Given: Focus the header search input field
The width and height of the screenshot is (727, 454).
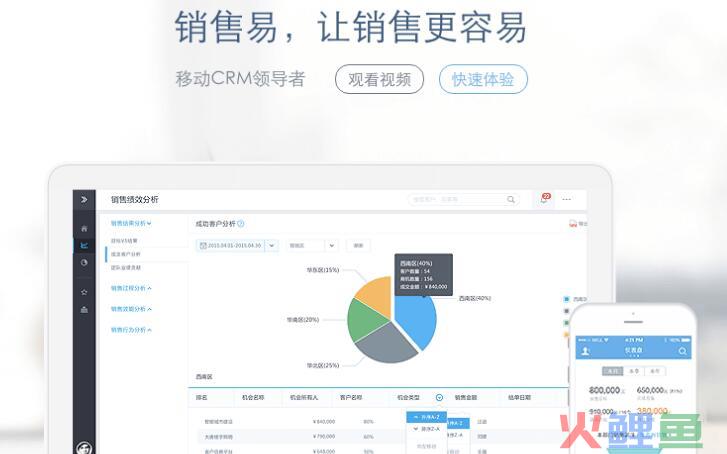Looking at the screenshot, I should coord(463,199).
